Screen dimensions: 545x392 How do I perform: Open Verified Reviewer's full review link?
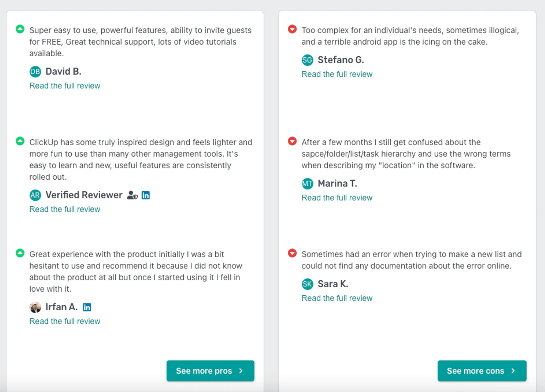[65, 209]
